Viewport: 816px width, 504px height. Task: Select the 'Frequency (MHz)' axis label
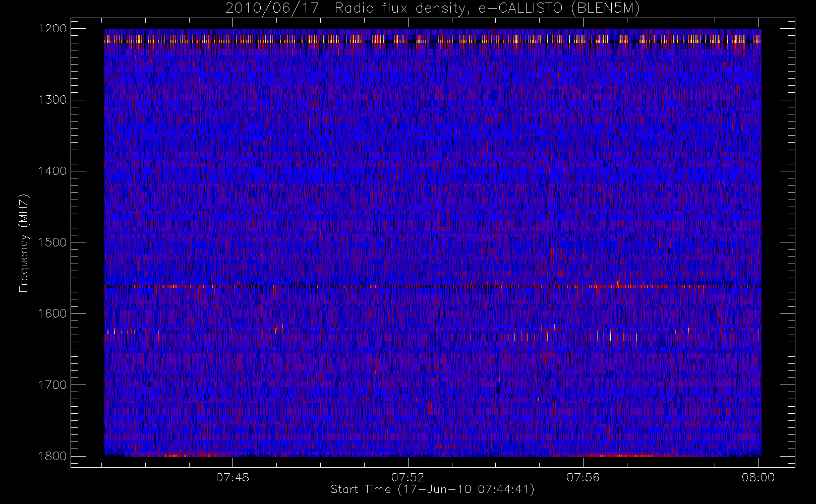(x=24, y=243)
